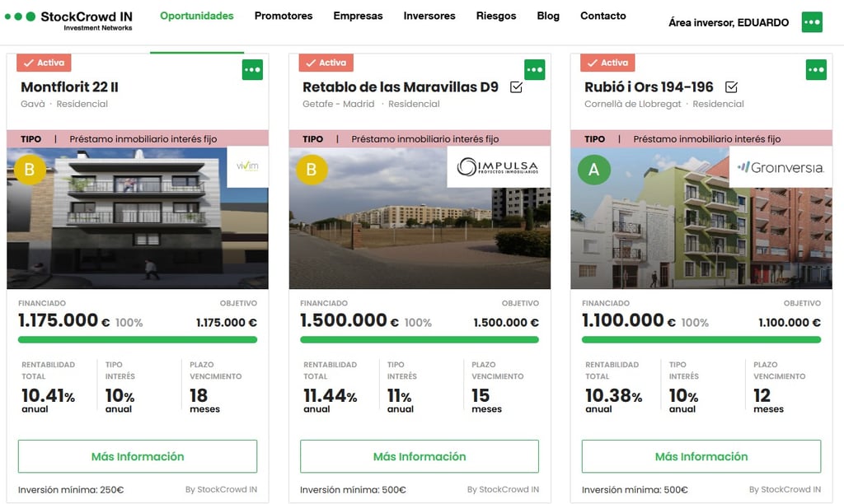Go to the Promotores menu item

[x=284, y=16]
